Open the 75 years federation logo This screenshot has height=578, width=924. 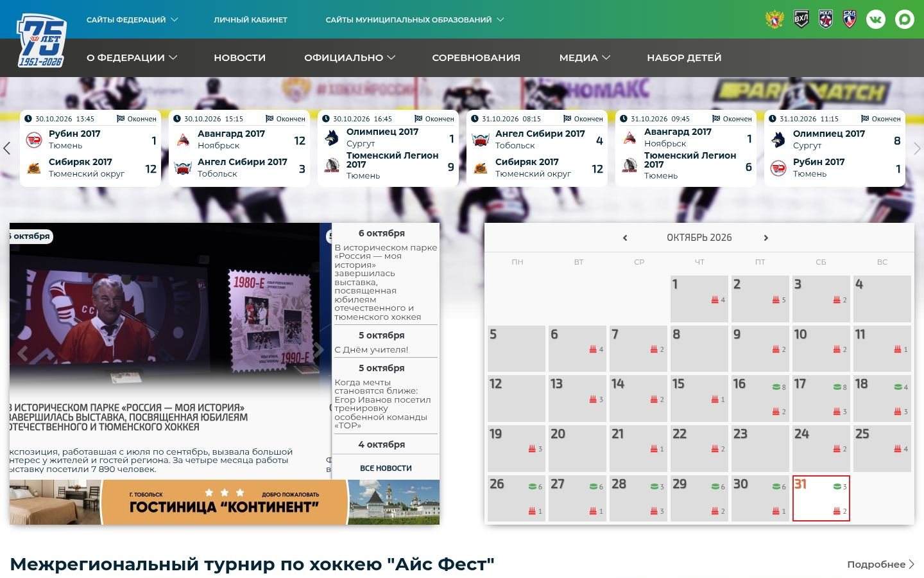click(x=42, y=41)
